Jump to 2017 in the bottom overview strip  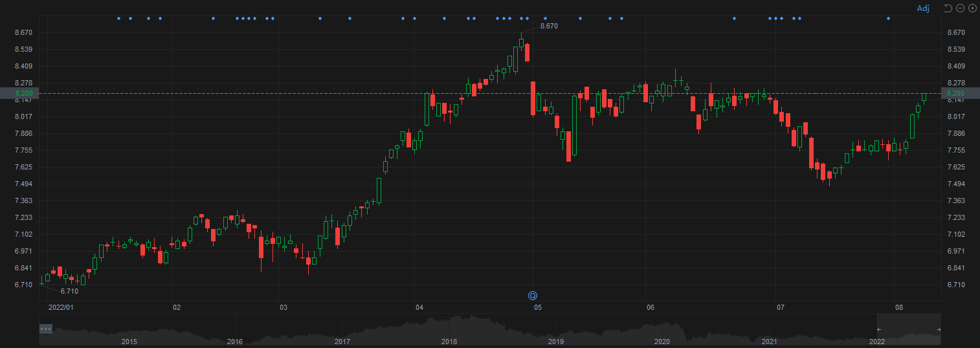pos(342,341)
